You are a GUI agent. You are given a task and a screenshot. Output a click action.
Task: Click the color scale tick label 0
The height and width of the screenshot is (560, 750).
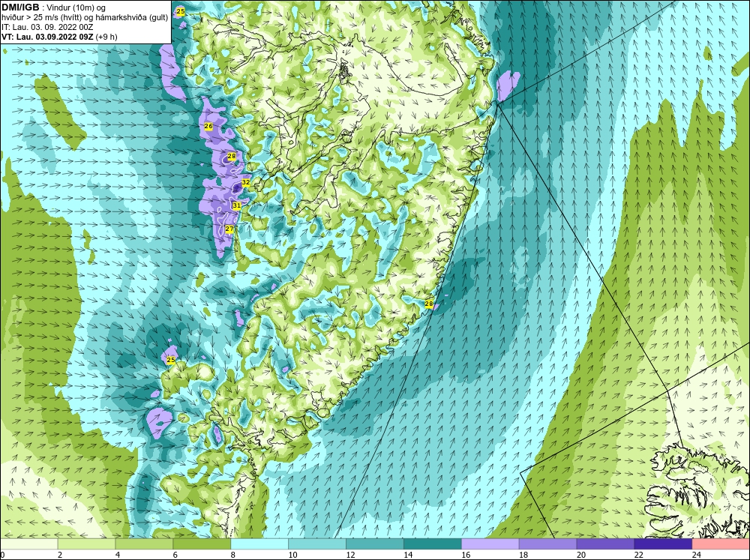3,555
